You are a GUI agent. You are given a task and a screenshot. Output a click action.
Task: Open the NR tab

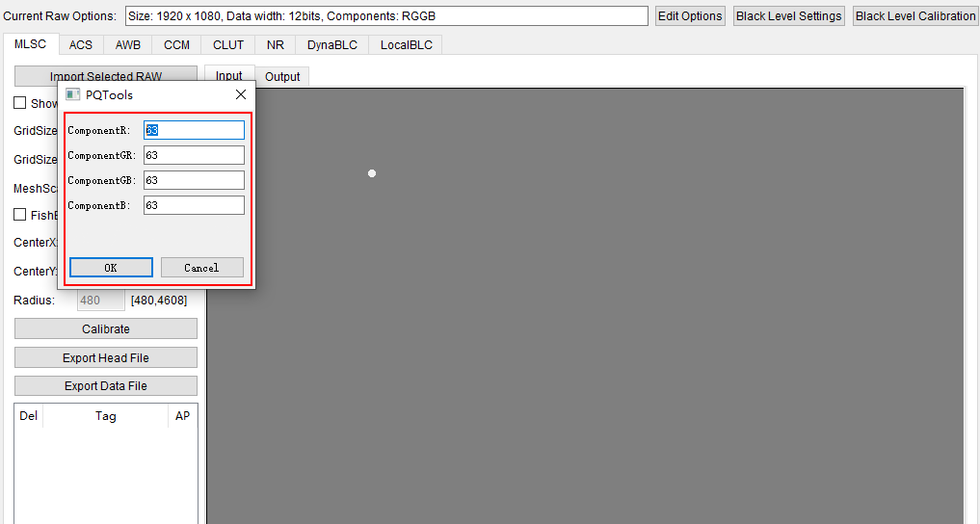click(x=276, y=45)
